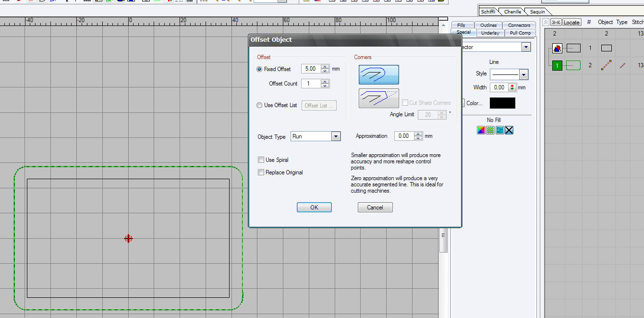Click OK in Offset Object dialog

[x=314, y=208]
